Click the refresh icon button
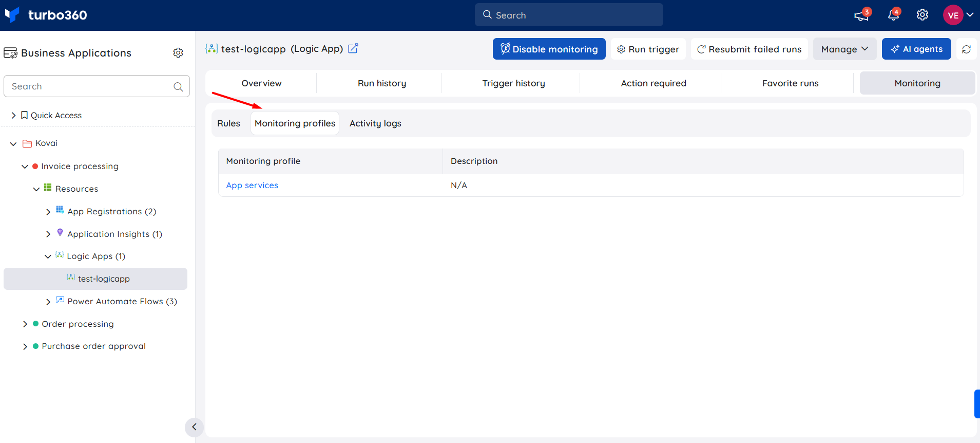Viewport: 980px width, 443px height. click(966, 49)
